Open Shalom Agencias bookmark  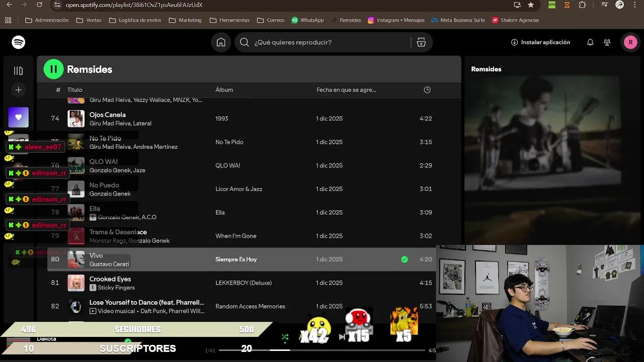click(x=515, y=20)
